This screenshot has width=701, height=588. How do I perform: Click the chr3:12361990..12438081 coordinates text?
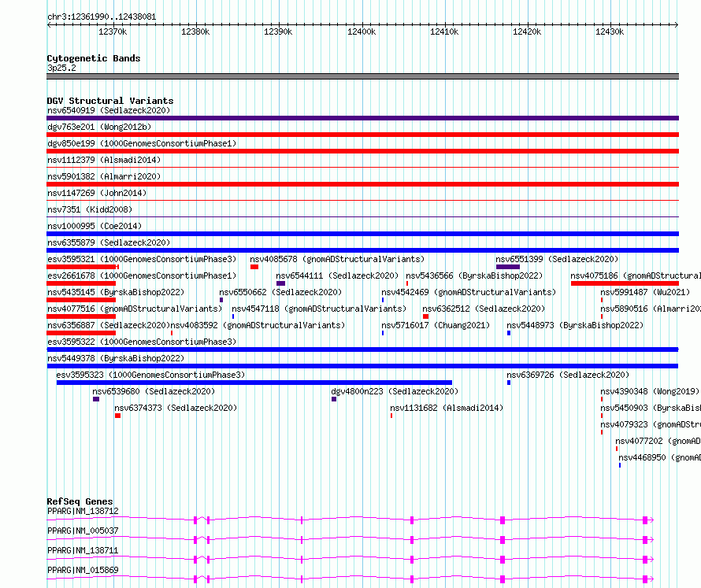point(102,17)
